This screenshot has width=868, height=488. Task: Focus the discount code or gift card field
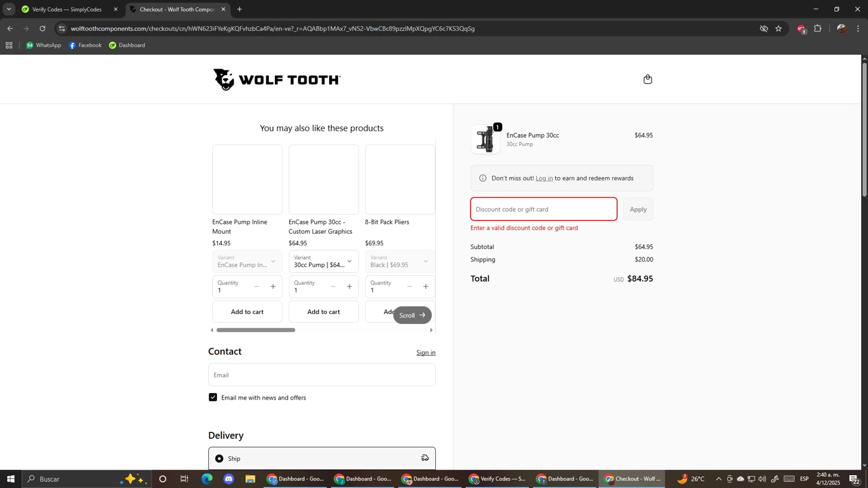pos(544,209)
